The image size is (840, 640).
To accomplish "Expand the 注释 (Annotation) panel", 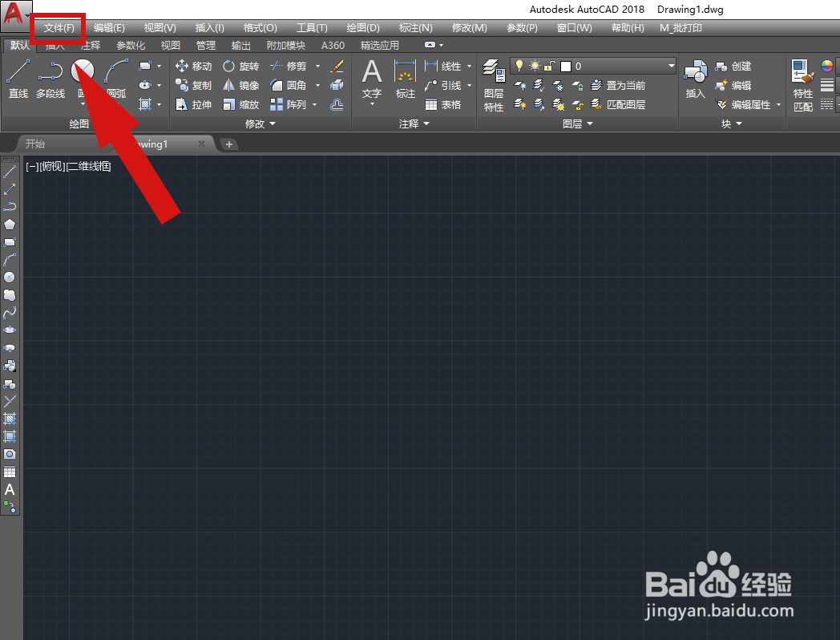I will point(414,124).
